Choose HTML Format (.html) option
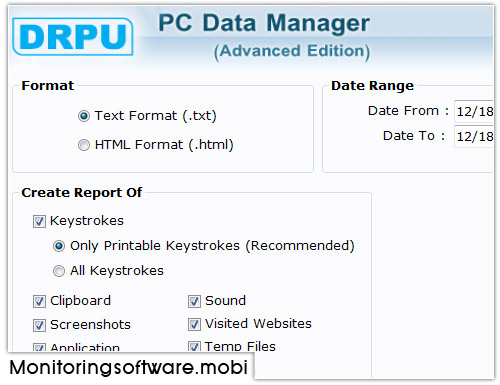500x385 pixels. pyautogui.click(x=84, y=145)
